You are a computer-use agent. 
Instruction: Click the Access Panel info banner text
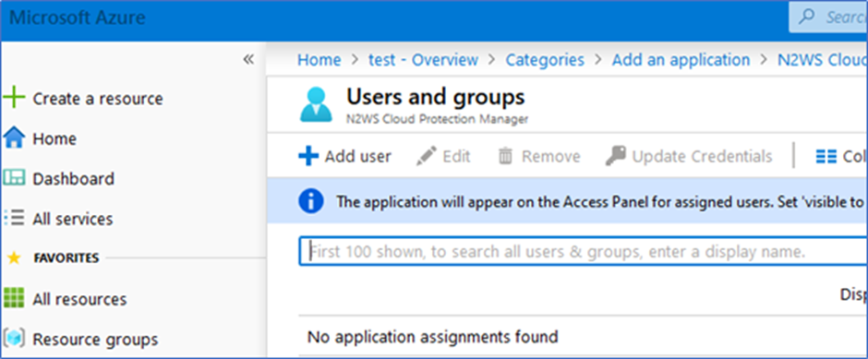tap(600, 201)
